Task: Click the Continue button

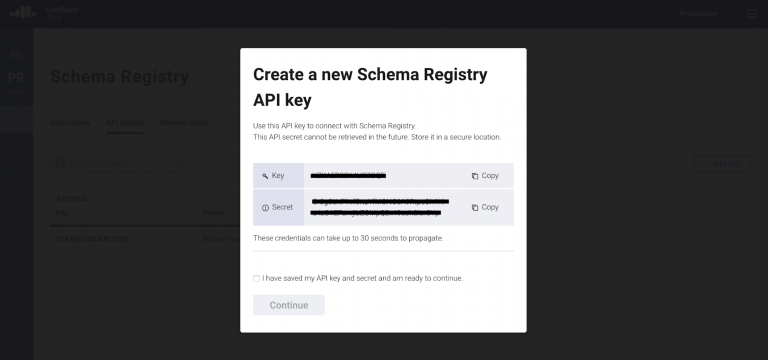Action: tap(289, 305)
